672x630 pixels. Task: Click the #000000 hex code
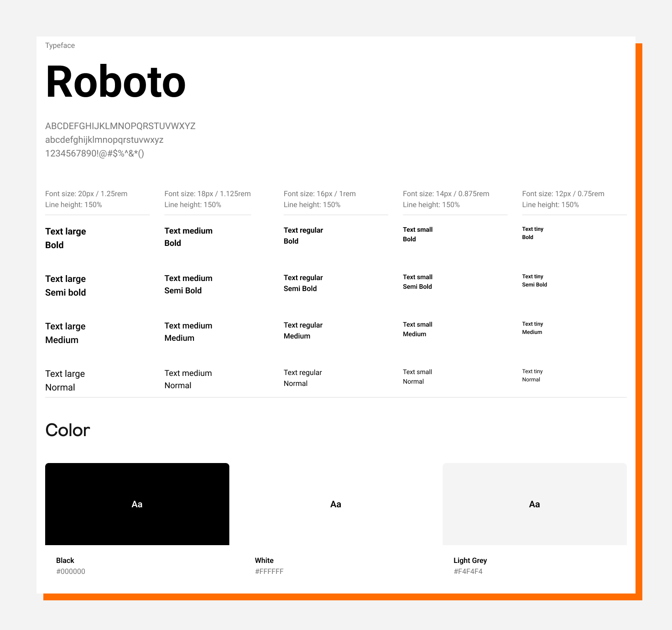click(x=71, y=571)
